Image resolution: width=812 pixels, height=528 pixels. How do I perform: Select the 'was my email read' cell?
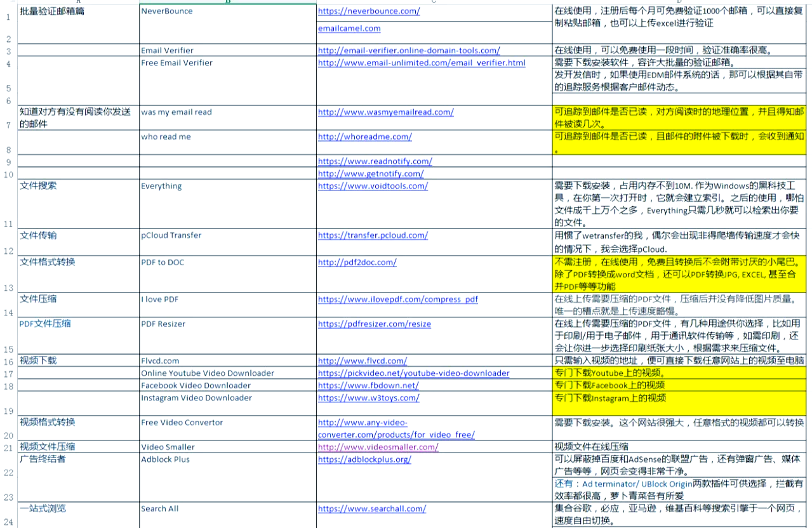pos(228,118)
